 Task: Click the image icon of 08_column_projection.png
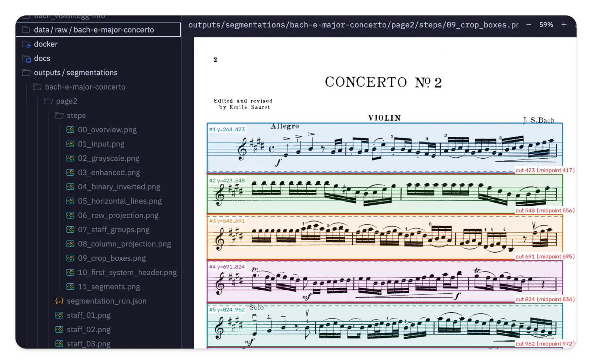(70, 244)
